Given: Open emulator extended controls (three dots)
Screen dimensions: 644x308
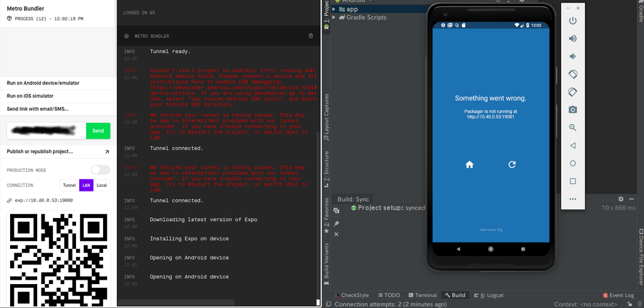Looking at the screenshot, I should coord(572,199).
